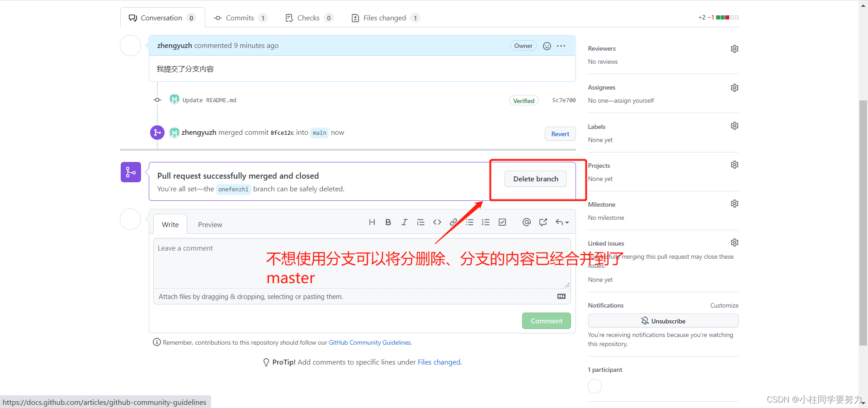Open the heading formatting icon
The width and height of the screenshot is (868, 408).
[x=372, y=222]
